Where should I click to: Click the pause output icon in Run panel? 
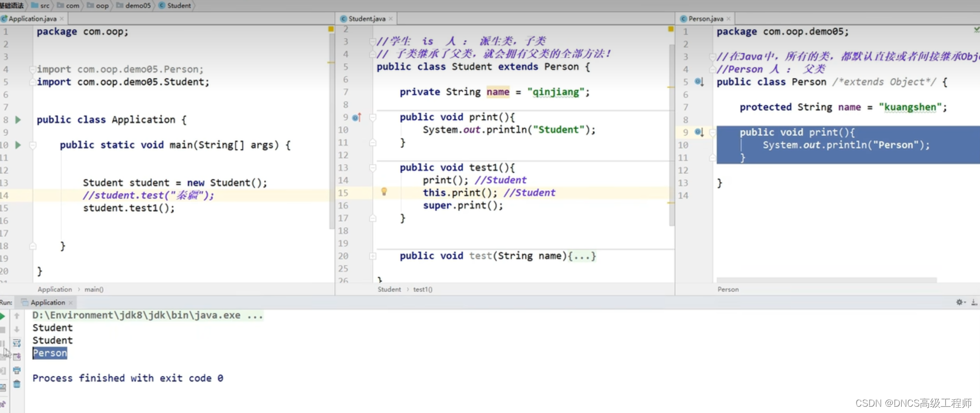3,343
